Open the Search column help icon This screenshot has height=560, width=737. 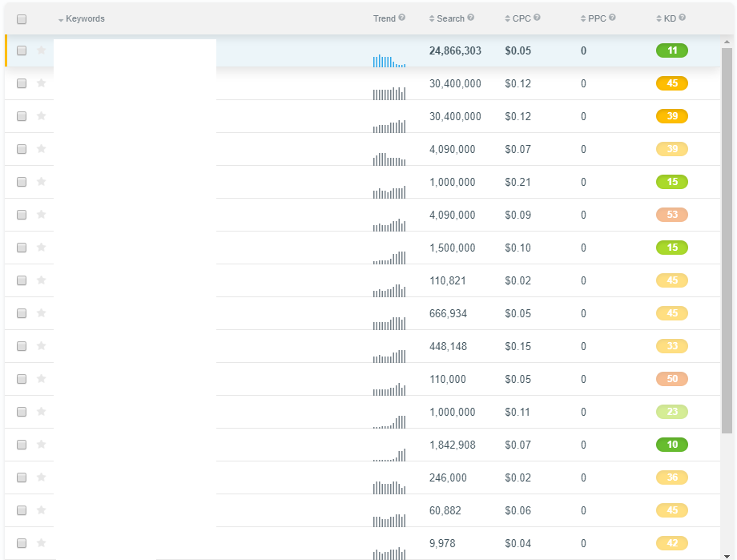point(470,18)
